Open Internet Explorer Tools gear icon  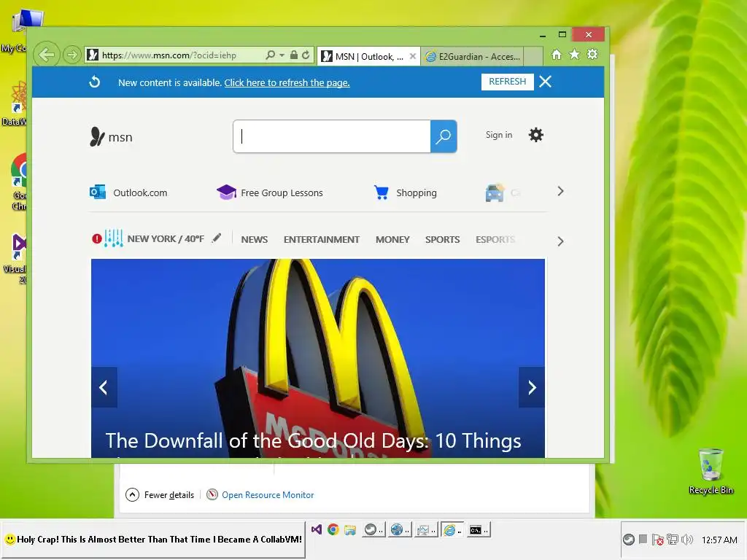point(592,54)
